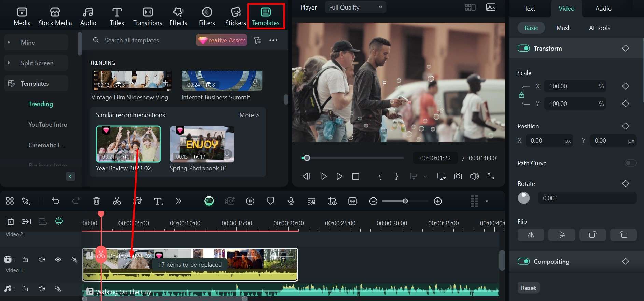644x301 pixels.
Task: Toggle fullscreen preview
Action: pyautogui.click(x=491, y=176)
